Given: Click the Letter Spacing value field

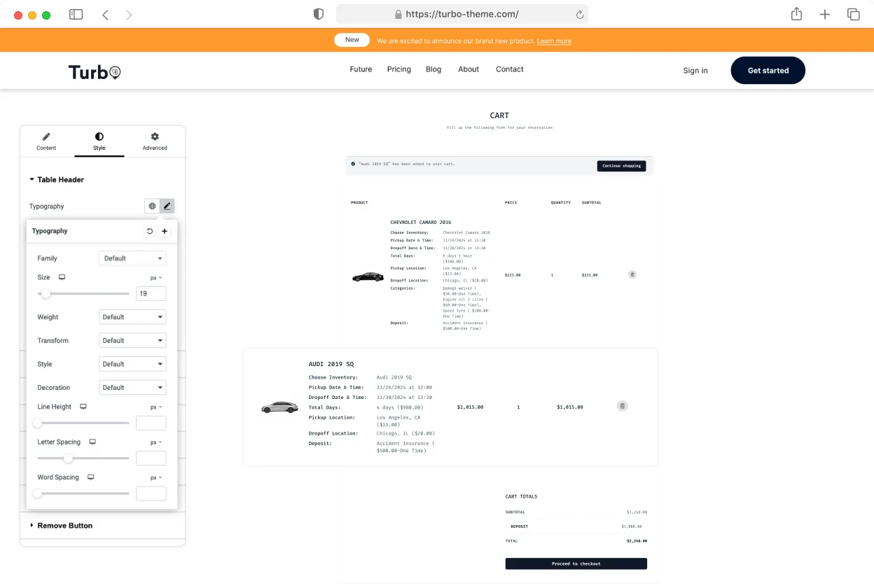Looking at the screenshot, I should [151, 458].
